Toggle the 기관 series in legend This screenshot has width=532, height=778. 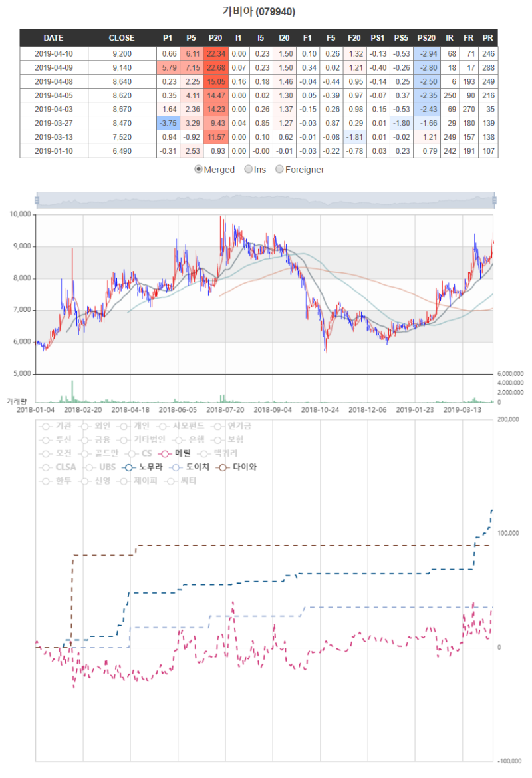coord(55,426)
